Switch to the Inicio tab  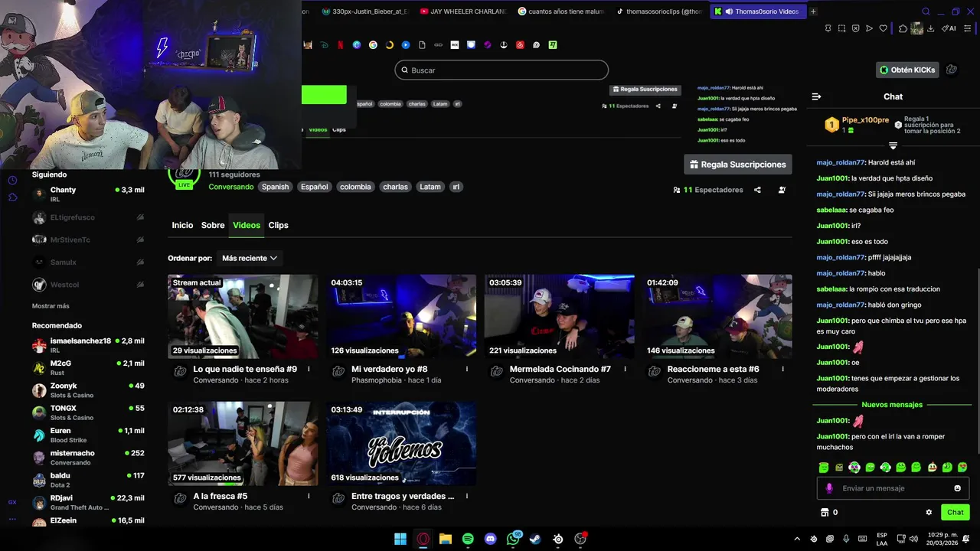(182, 225)
